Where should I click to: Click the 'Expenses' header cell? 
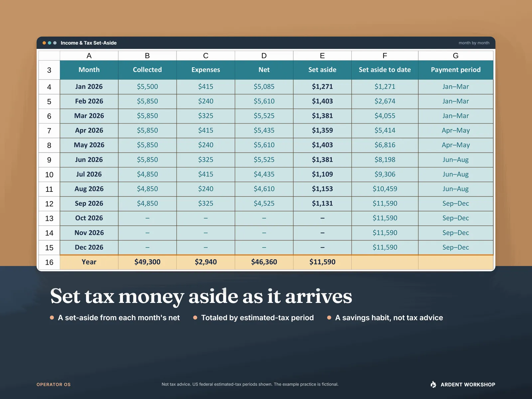pos(205,70)
